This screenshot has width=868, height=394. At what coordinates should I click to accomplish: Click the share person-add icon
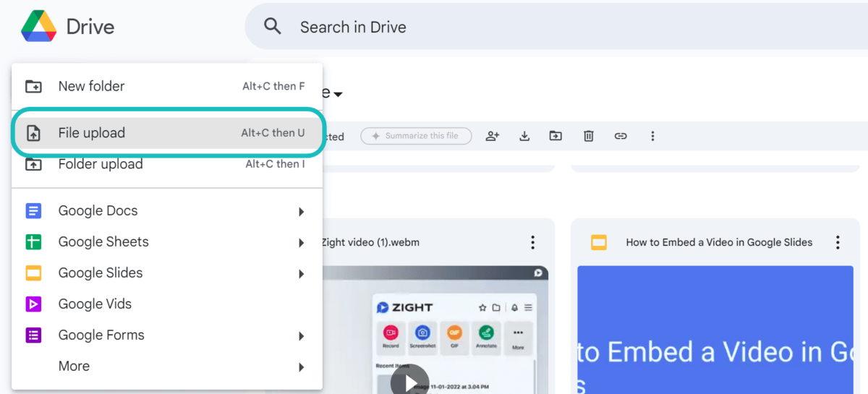[493, 136]
